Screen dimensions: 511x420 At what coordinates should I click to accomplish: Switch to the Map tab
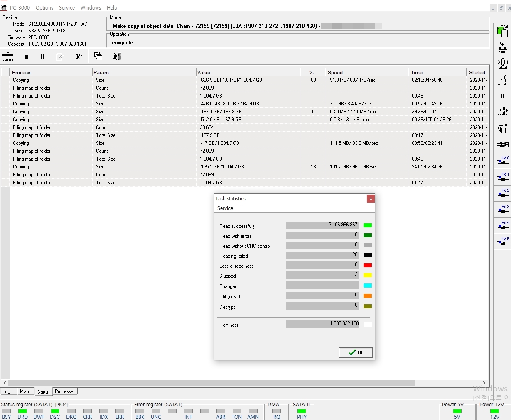click(x=25, y=391)
